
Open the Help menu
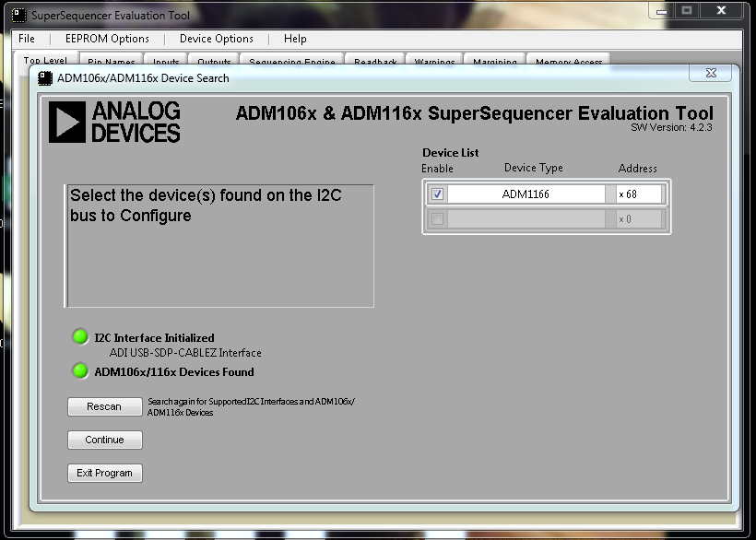click(x=295, y=39)
